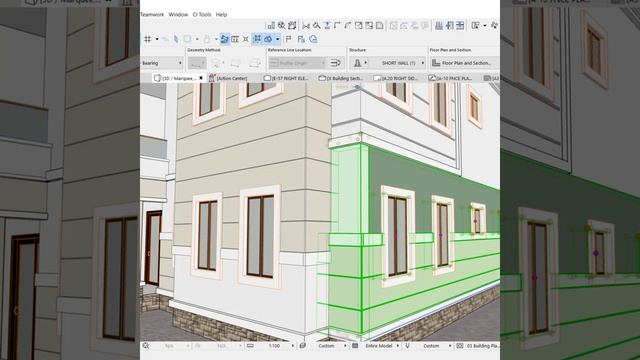Expand arrow next to structure type icon

pyautogui.click(x=366, y=63)
